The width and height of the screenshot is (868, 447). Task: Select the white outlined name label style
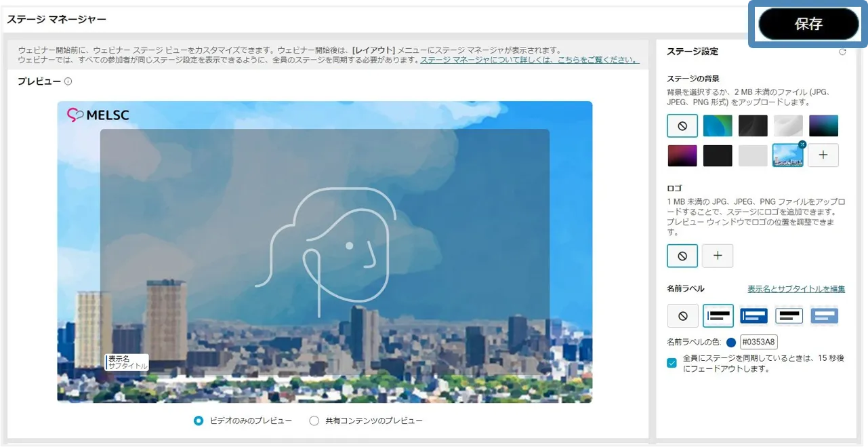click(x=789, y=316)
